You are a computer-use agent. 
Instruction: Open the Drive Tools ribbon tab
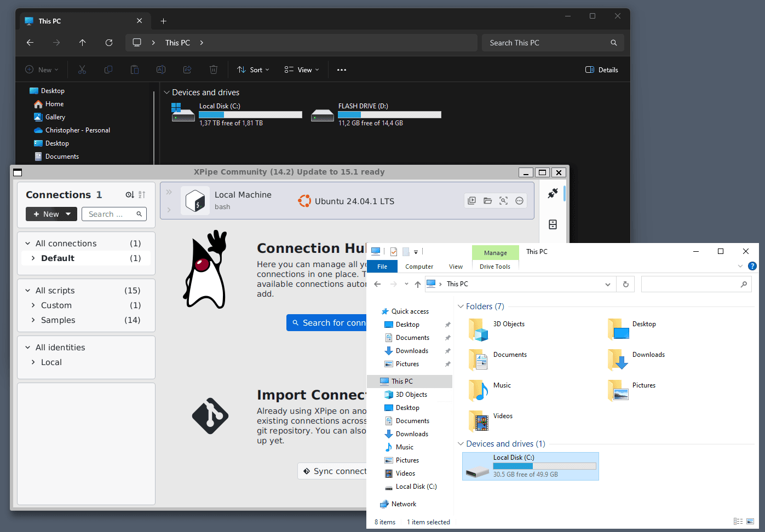pyautogui.click(x=494, y=267)
